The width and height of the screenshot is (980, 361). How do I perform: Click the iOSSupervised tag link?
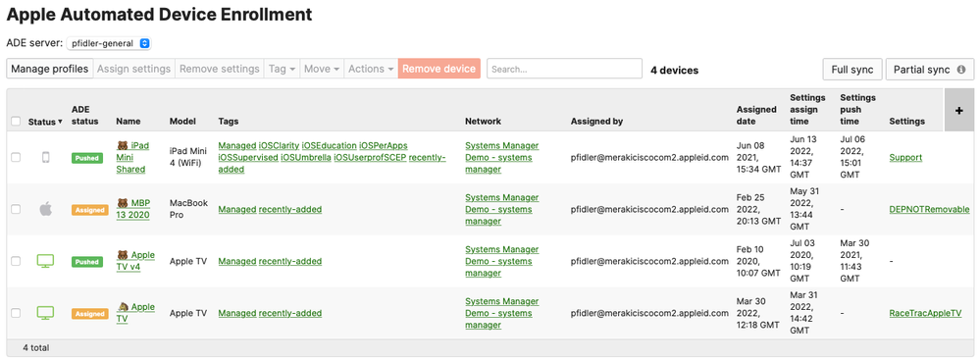click(248, 157)
